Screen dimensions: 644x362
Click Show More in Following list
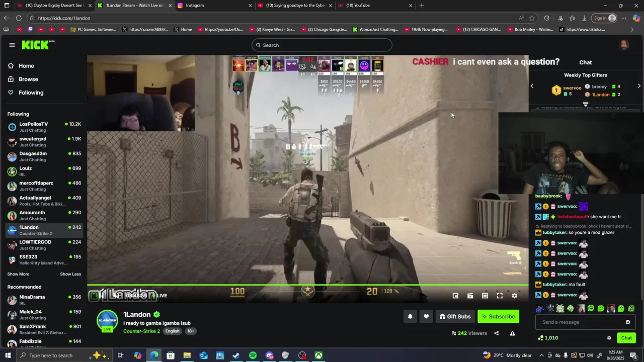(x=18, y=274)
